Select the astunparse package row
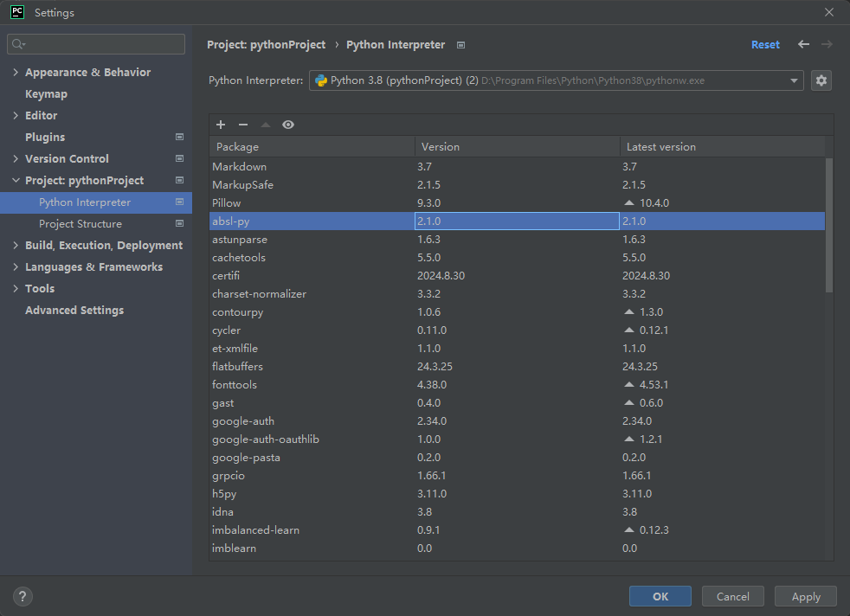 coord(517,239)
